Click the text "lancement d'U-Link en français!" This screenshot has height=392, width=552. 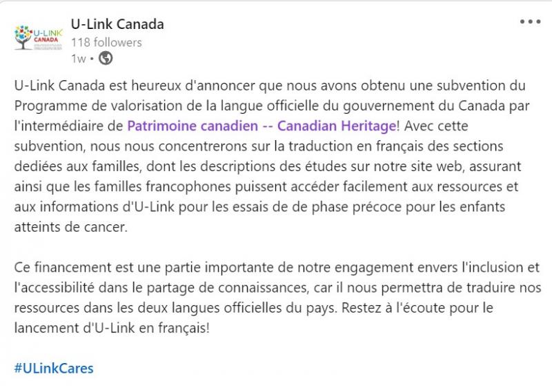click(x=112, y=329)
